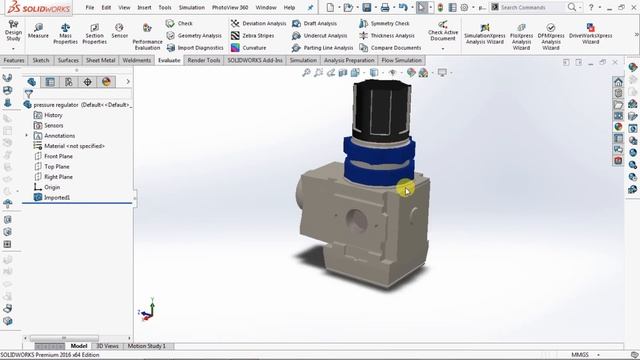Open Thickness Analysis
Screen dimensions: 640x360
tap(387, 36)
